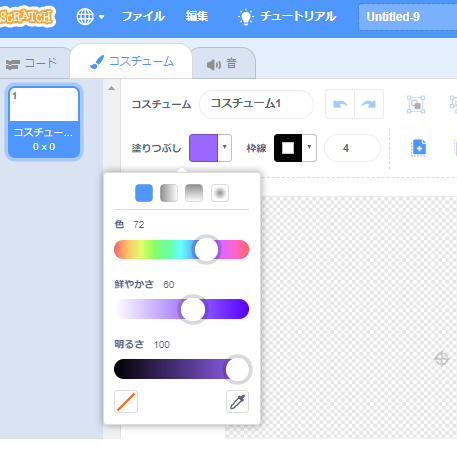Viewport: 457px width, 469px height.
Task: Click the undo arrow button
Action: click(340, 104)
